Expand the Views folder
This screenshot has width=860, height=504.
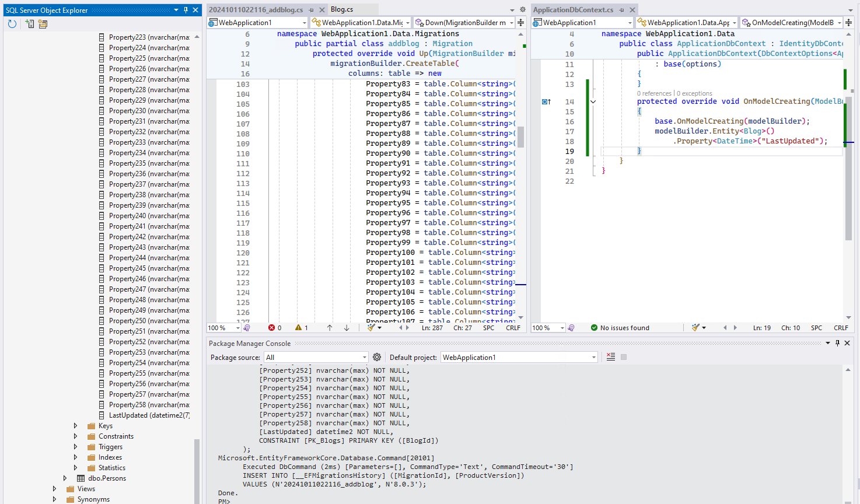pos(54,489)
